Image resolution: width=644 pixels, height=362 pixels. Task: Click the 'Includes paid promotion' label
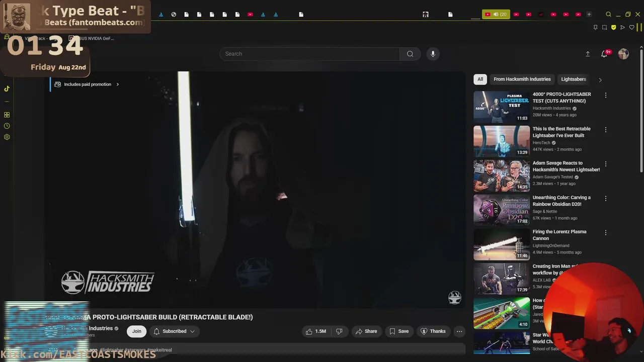pos(88,84)
